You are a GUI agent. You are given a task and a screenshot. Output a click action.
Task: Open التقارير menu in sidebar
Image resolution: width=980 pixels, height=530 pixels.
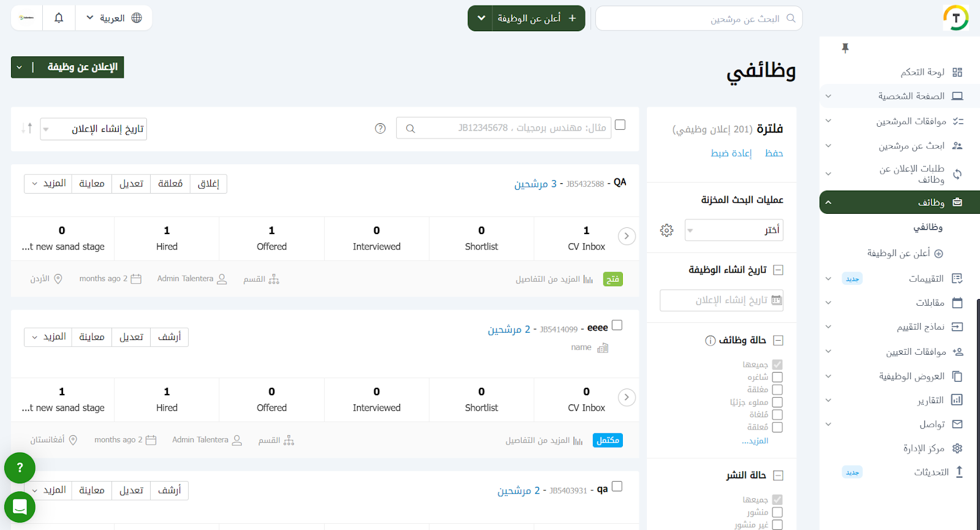(930, 400)
